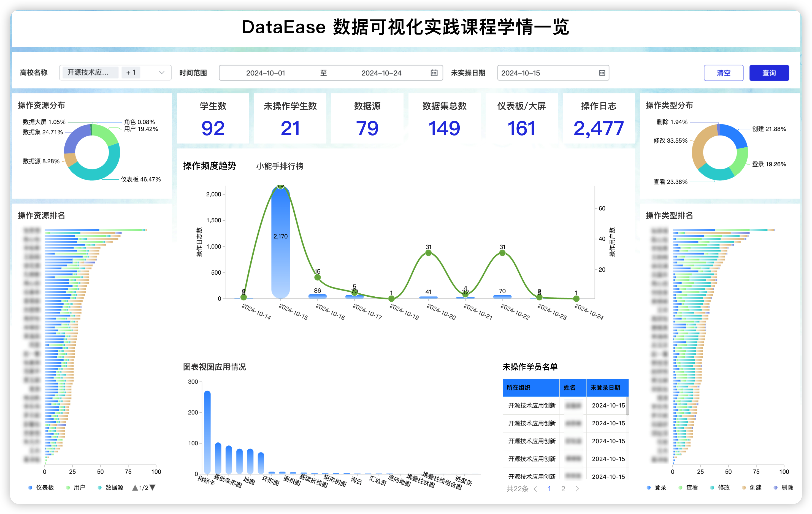Click the start date 2024-10-01 field
This screenshot has height=514, width=812.
tap(266, 73)
